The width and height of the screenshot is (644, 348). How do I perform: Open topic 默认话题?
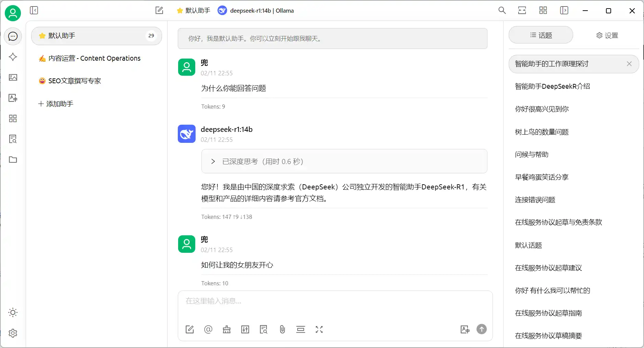click(574, 245)
